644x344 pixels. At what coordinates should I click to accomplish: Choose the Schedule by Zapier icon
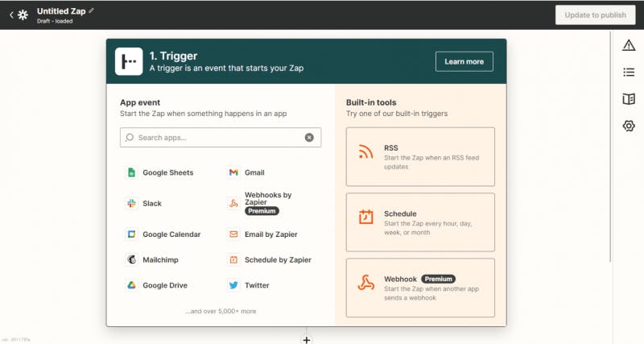[x=233, y=259]
